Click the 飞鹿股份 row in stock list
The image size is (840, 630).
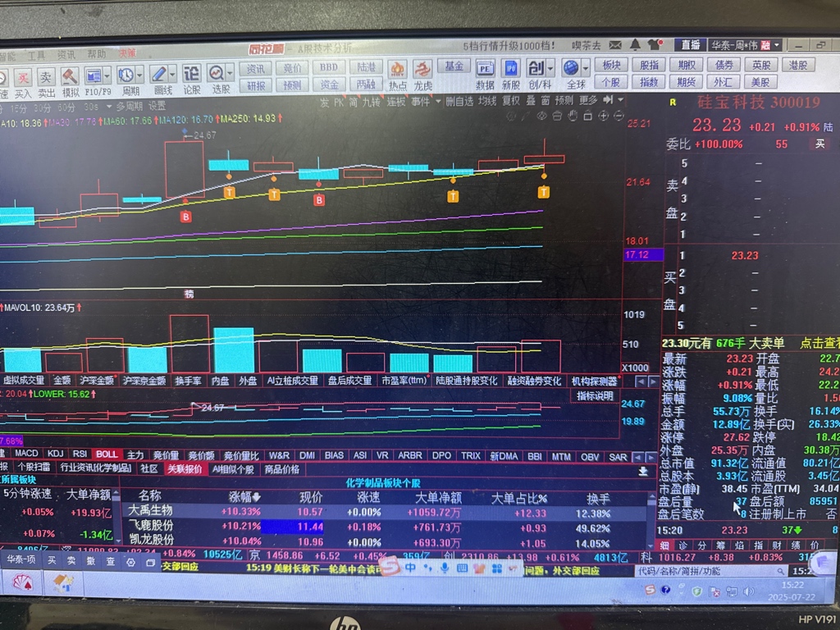[x=384, y=527]
